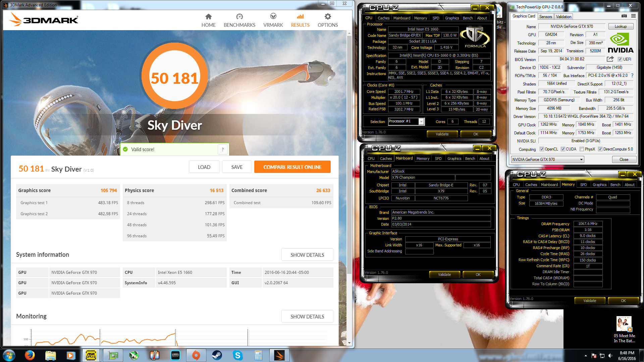Viewport: 644px width, 362px height.
Task: Toggle the UEFI checkbox in GPU-Z
Action: (620, 59)
